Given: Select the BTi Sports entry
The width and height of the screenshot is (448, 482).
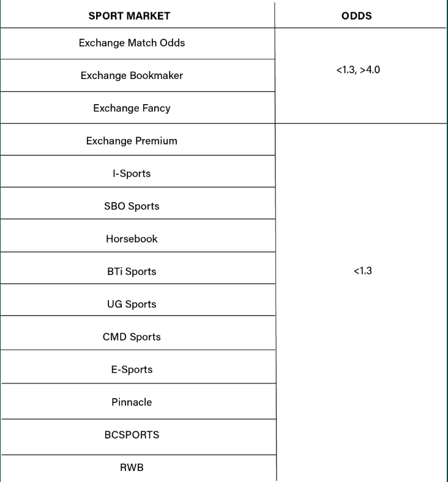Looking at the screenshot, I should (132, 271).
